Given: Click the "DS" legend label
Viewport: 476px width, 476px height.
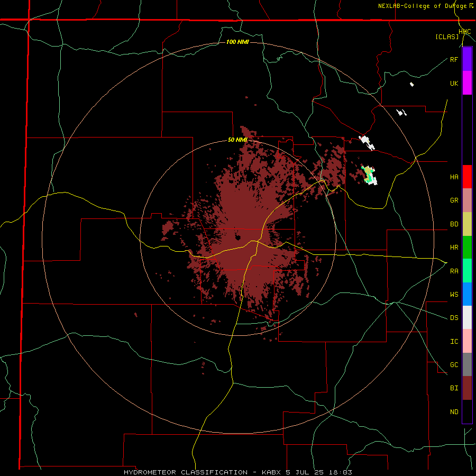Looking at the screenshot, I should click(454, 318).
